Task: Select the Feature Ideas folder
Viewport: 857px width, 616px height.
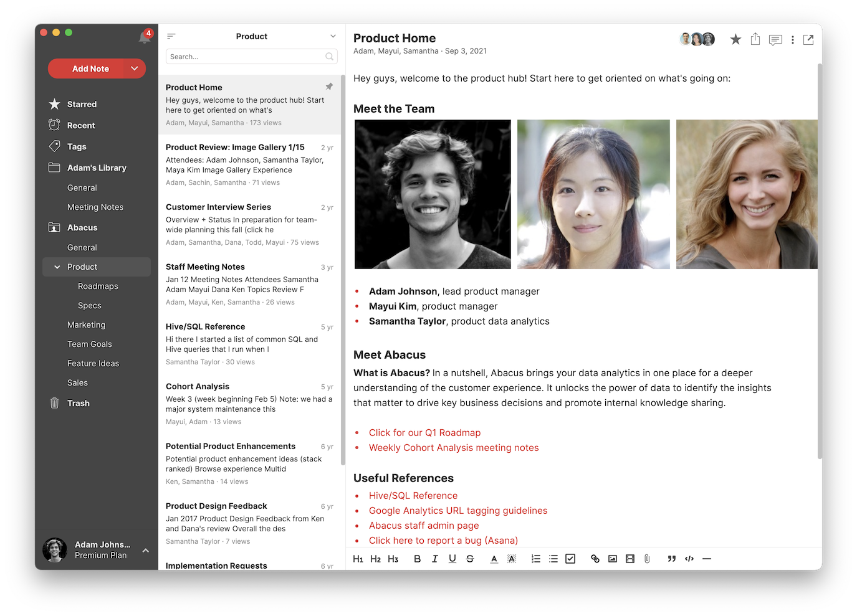Action: click(x=93, y=363)
